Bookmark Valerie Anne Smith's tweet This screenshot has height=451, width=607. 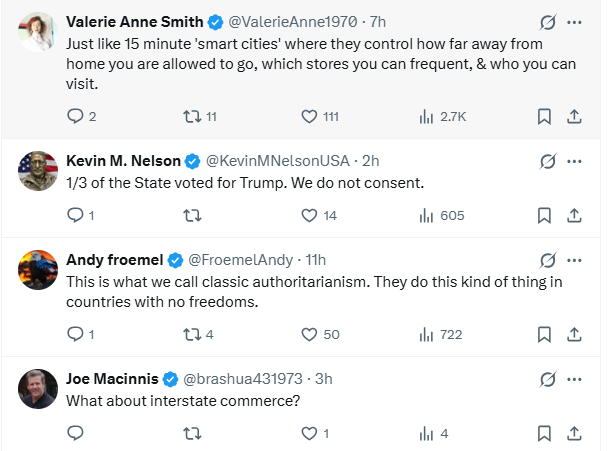pyautogui.click(x=544, y=116)
